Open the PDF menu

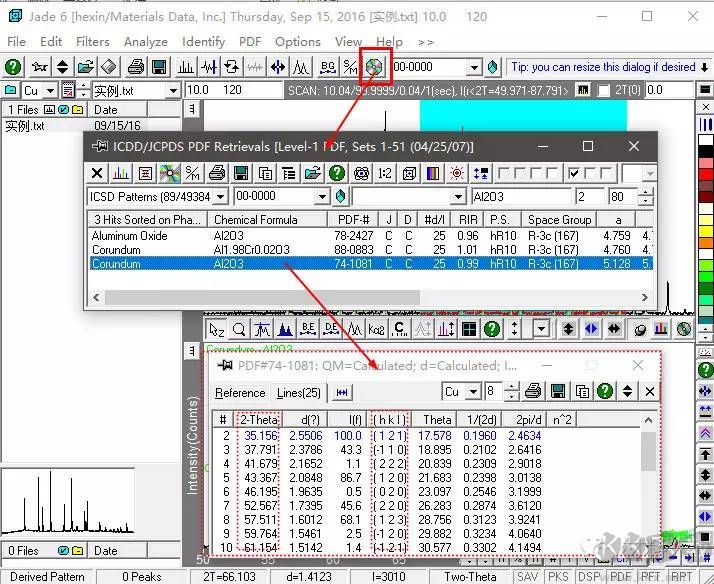[x=250, y=42]
